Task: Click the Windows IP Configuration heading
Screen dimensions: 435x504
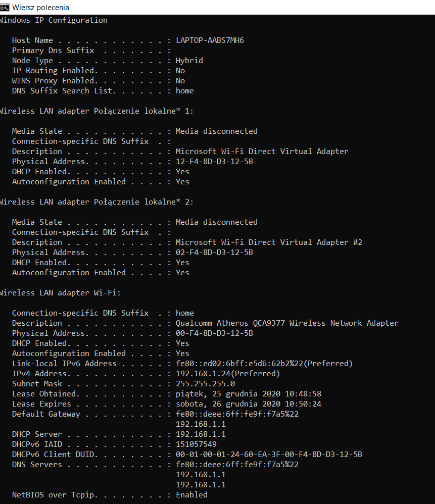Action: pyautogui.click(x=54, y=20)
